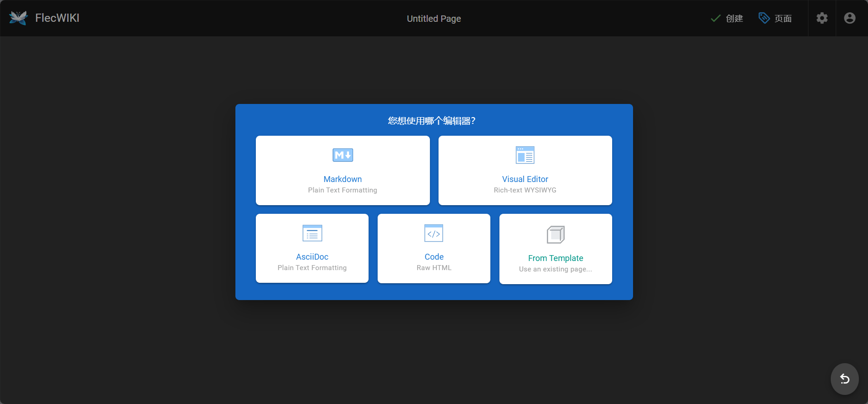868x404 pixels.
Task: Click the green checkmark create icon
Action: click(x=716, y=18)
